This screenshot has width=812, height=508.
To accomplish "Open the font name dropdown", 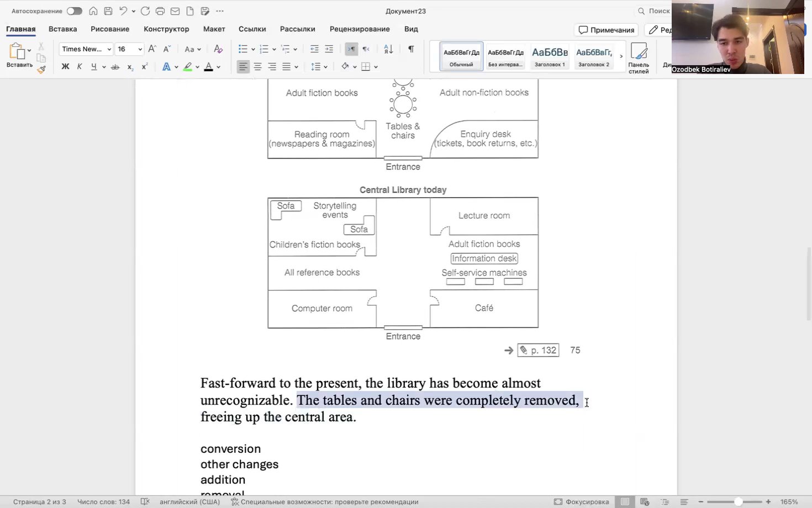I will coord(109,49).
